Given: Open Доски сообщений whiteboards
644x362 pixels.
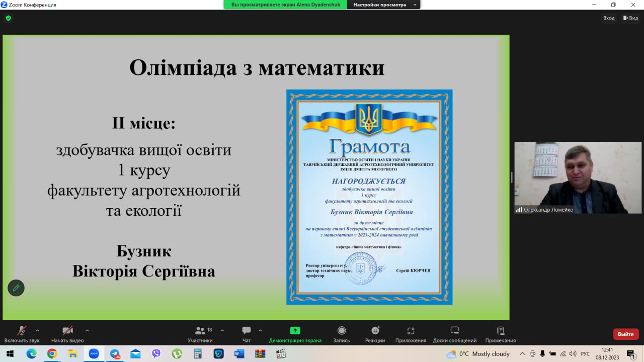Looking at the screenshot, I should tap(455, 334).
